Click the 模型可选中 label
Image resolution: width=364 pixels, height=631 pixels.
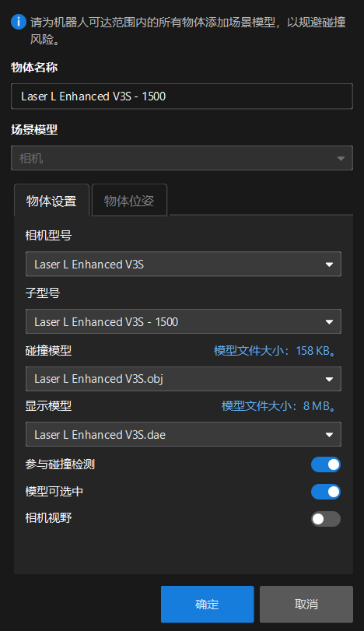[x=54, y=492]
